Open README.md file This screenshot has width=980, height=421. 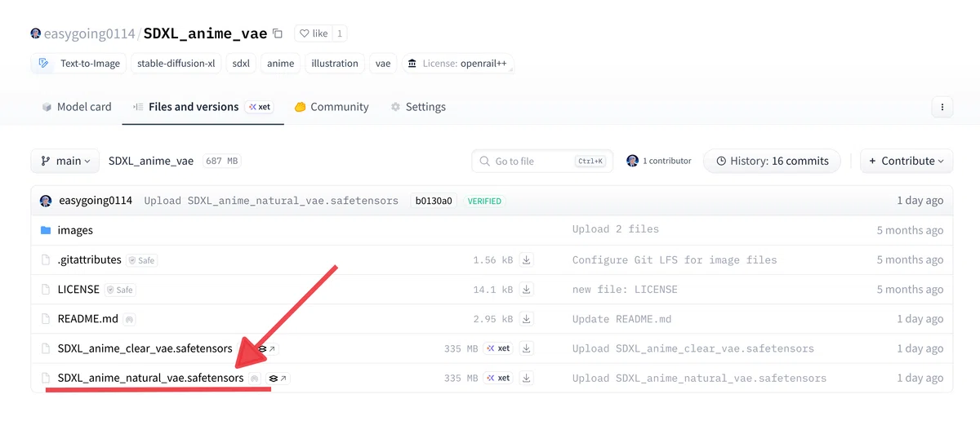point(87,319)
